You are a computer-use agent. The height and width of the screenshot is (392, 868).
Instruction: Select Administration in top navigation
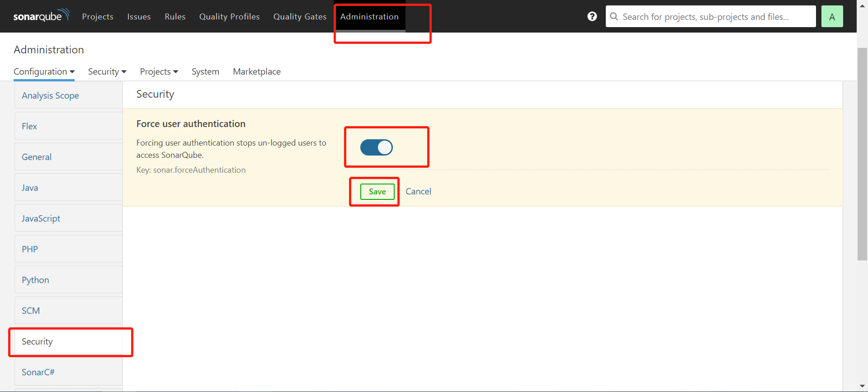(x=369, y=16)
